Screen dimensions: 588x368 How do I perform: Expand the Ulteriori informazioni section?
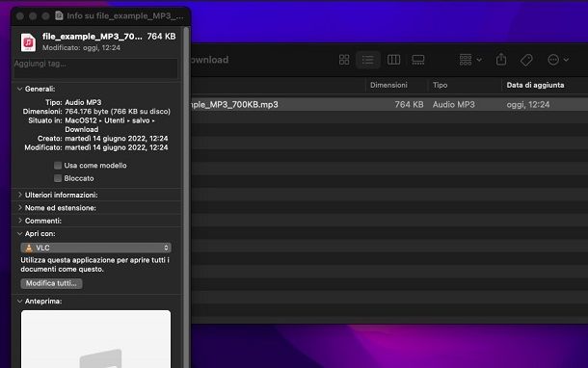[19, 195]
